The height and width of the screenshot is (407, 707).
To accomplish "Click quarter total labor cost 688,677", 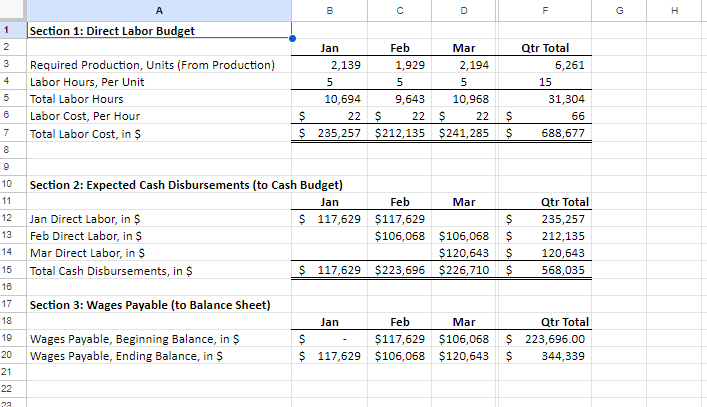I will (545, 133).
